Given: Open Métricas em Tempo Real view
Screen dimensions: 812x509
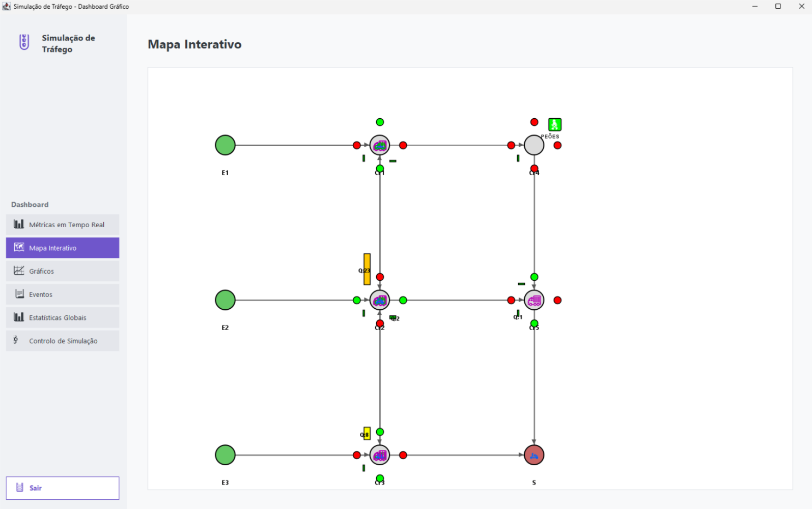Looking at the screenshot, I should tap(63, 225).
